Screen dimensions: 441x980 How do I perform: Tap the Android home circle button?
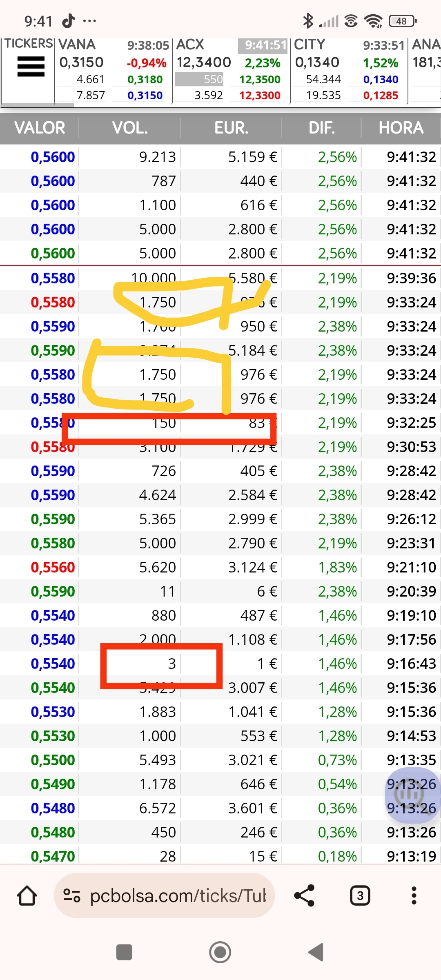[x=220, y=952]
